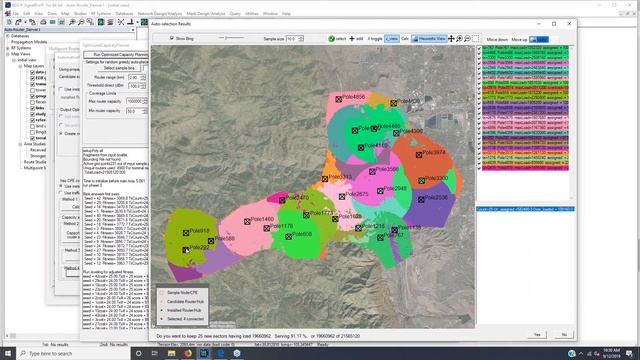Image resolution: width=640 pixels, height=360 pixels.
Task: Click Yes to keep new sectors
Action: tap(537, 335)
